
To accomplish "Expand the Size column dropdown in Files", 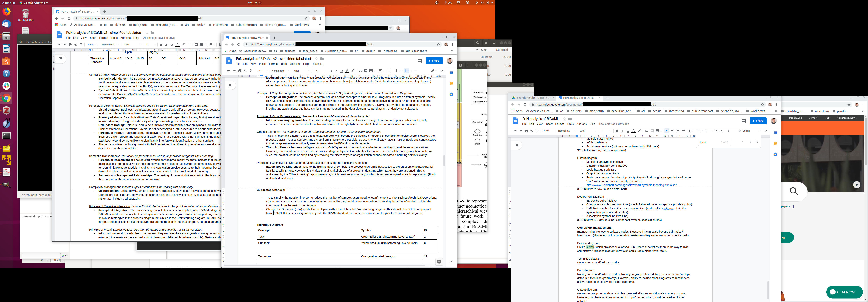I will coord(477,50).
